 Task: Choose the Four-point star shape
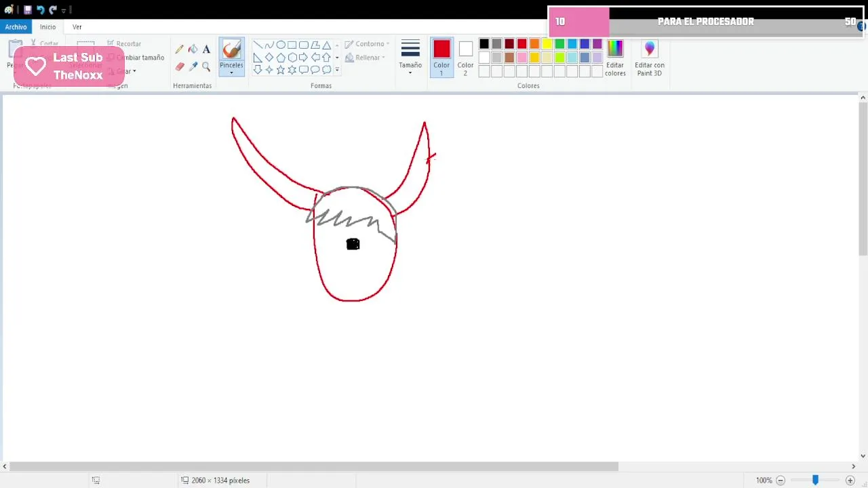[269, 70]
